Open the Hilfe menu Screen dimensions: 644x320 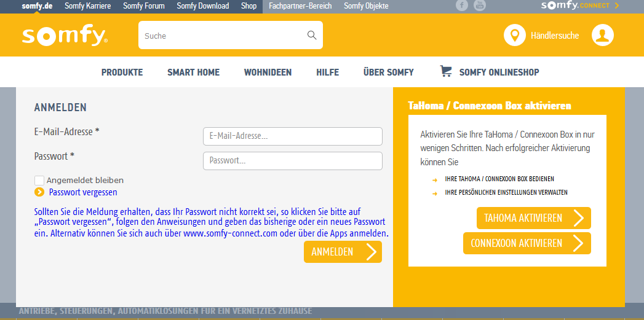(x=327, y=72)
